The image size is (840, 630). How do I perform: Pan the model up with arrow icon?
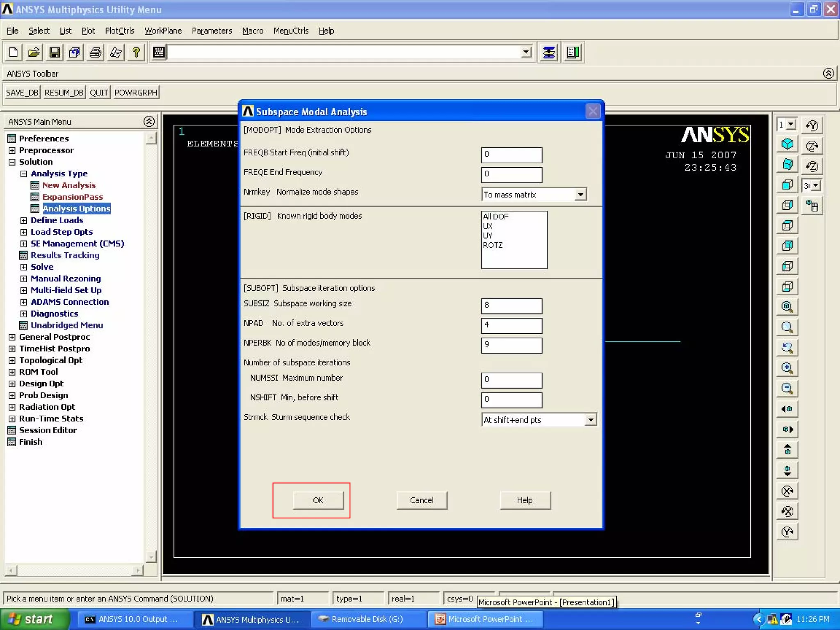[787, 450]
